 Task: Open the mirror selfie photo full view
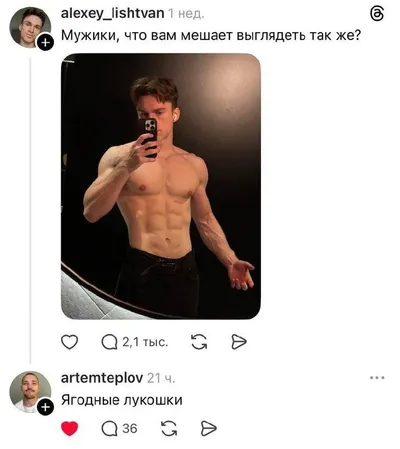point(161,186)
